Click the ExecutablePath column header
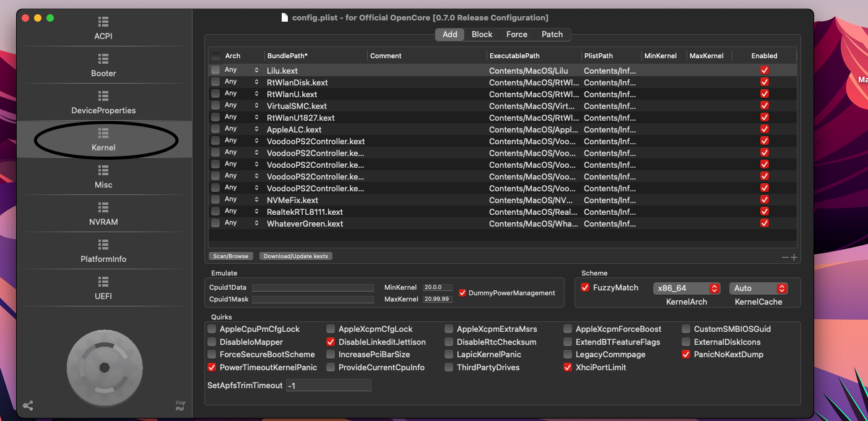Viewport: 868px width, 421px height. coord(534,56)
